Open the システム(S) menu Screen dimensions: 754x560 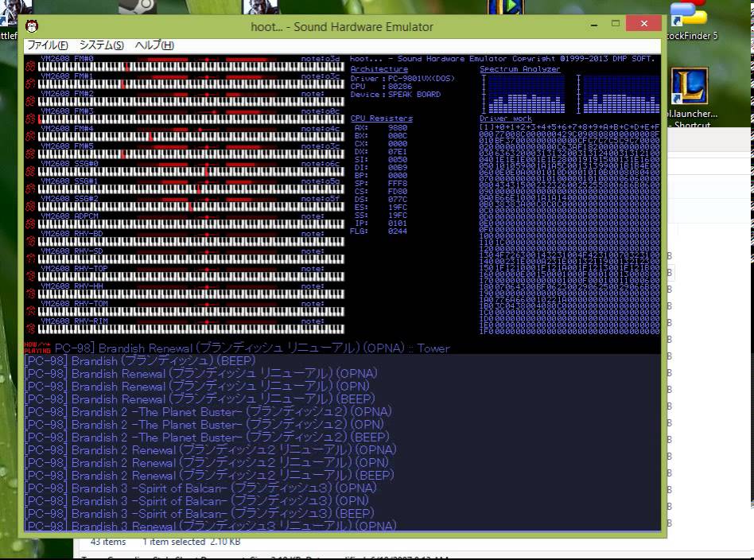coord(101,45)
